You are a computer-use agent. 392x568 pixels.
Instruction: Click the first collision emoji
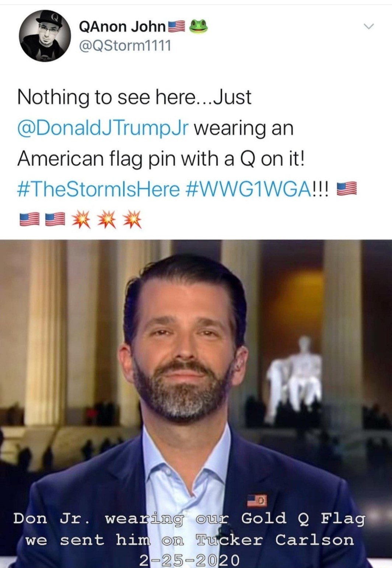[x=81, y=219]
